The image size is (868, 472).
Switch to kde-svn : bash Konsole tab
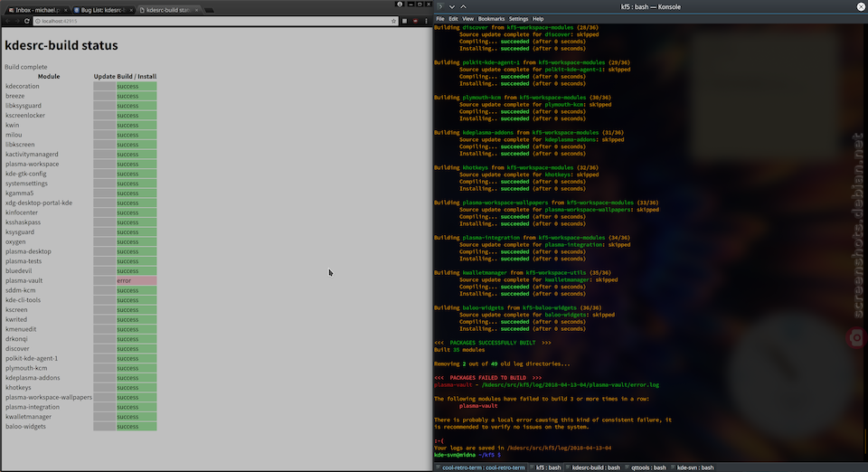click(x=693, y=467)
